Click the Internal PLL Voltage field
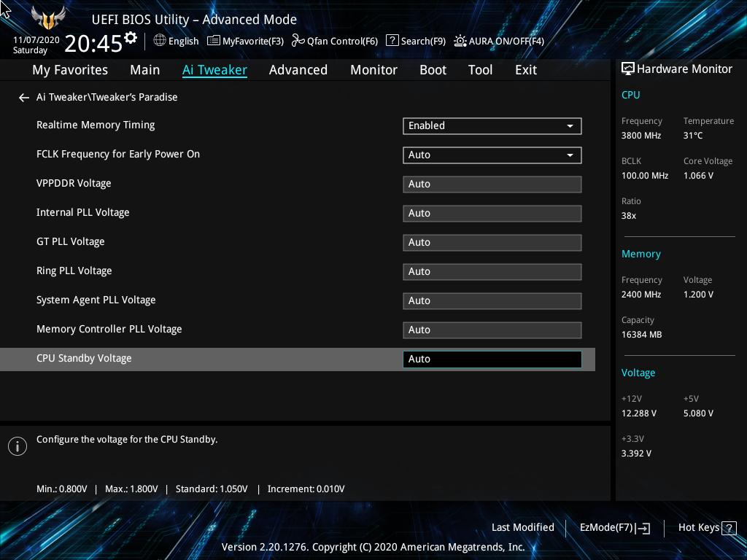 492,214
